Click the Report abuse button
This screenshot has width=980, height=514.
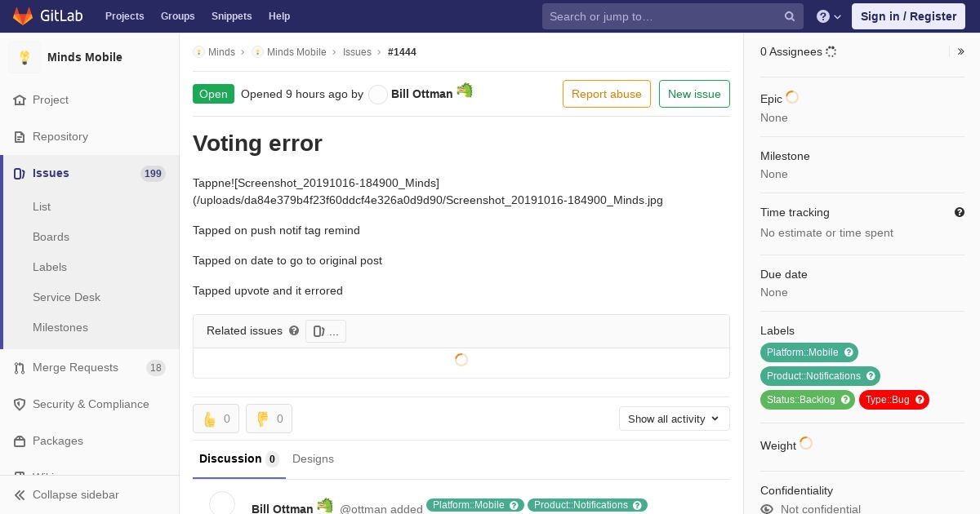point(607,94)
